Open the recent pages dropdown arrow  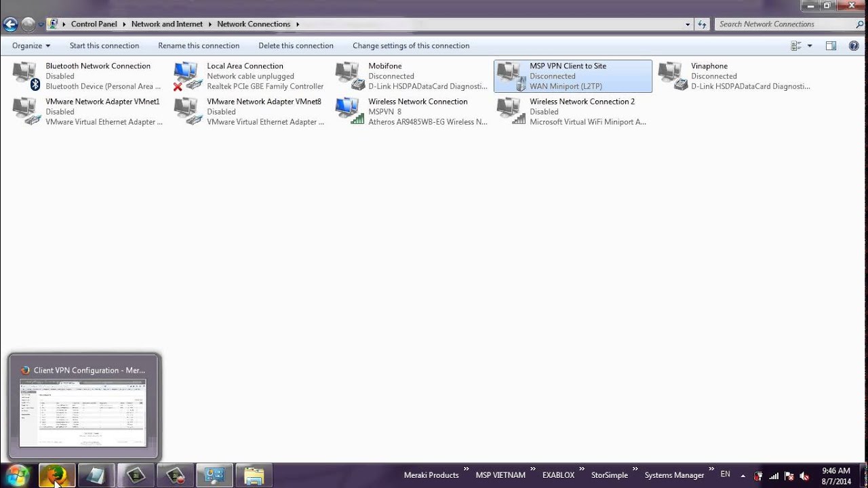click(x=41, y=25)
